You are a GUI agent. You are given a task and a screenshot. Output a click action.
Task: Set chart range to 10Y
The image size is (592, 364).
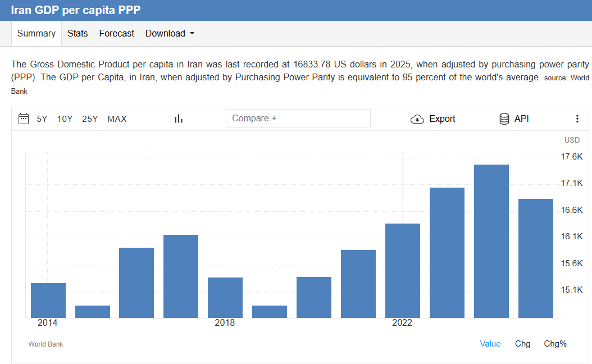(x=65, y=119)
